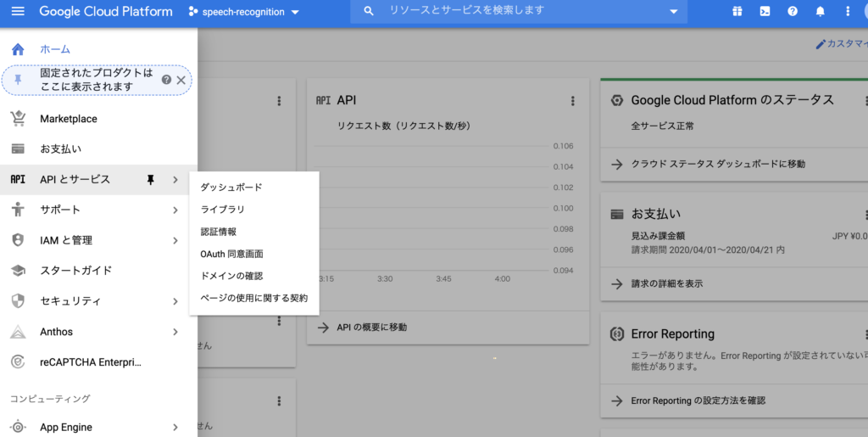Click the カスタマイズ pencil button
This screenshot has width=868, height=437.
842,44
